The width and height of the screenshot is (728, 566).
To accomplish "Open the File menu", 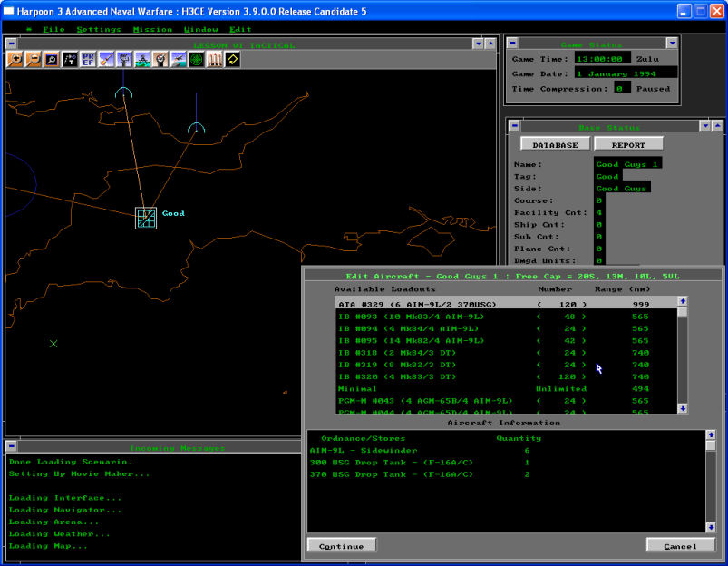I will 53,29.
